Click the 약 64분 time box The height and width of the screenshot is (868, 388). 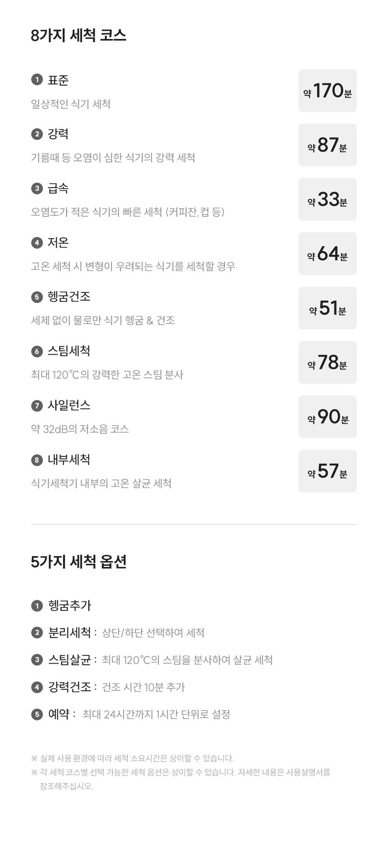click(328, 254)
